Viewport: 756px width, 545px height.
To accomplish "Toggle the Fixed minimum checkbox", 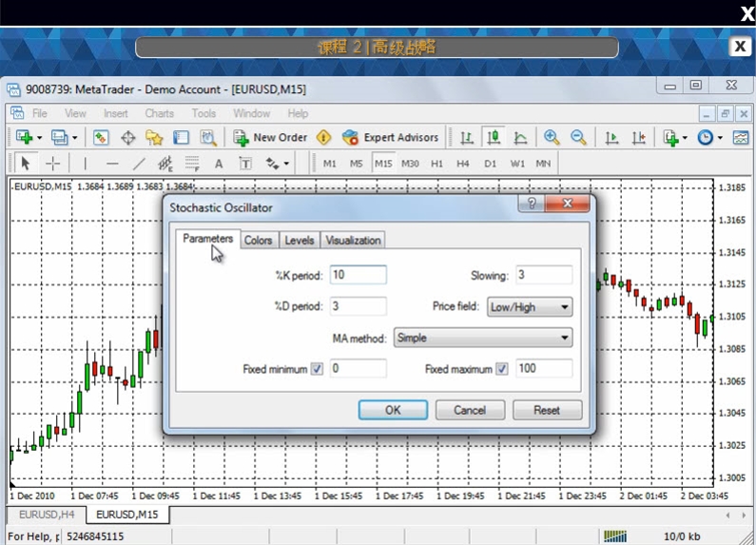I will pyautogui.click(x=317, y=369).
